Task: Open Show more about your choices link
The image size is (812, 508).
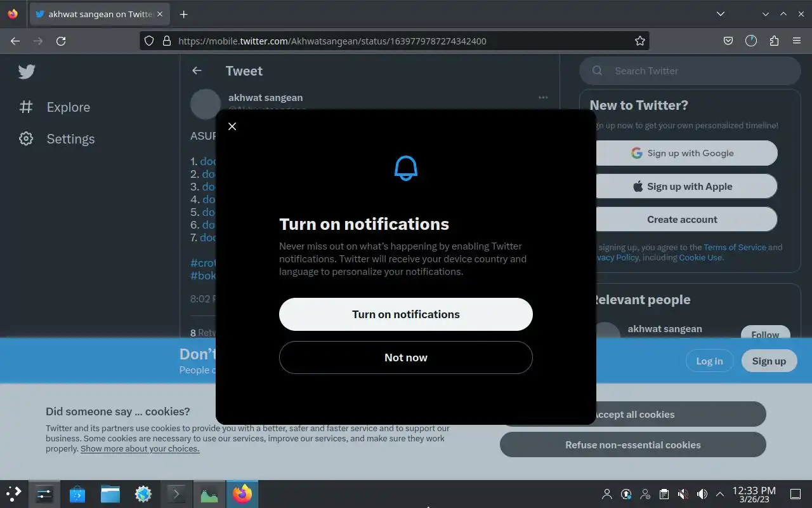Action: 140,449
